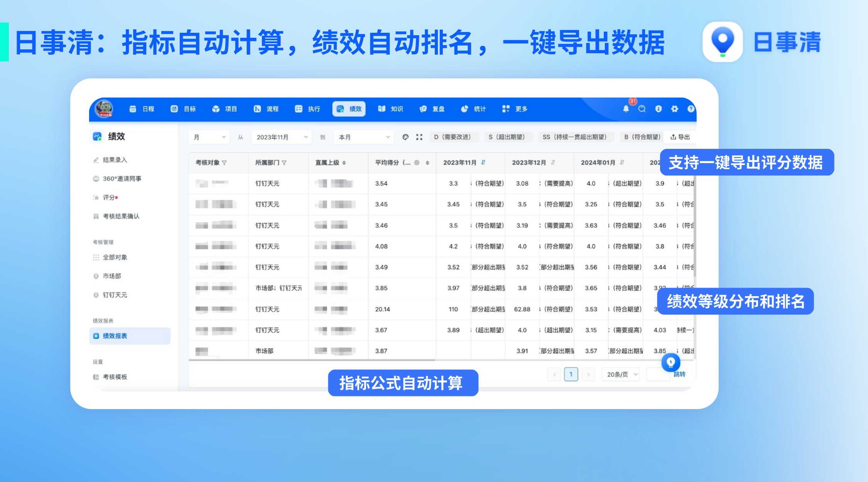Expand the 月 period dropdown
The height and width of the screenshot is (482, 868).
[209, 137]
